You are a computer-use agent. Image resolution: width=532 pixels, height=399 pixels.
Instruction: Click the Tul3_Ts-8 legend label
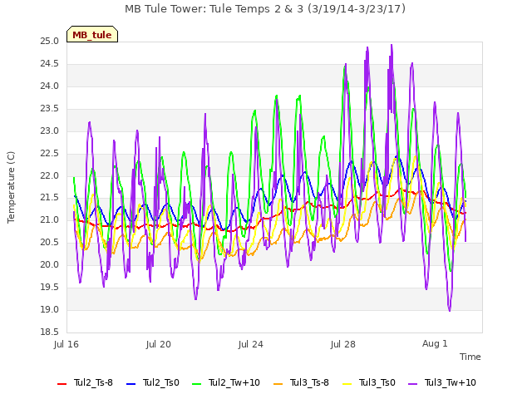pos(309,382)
